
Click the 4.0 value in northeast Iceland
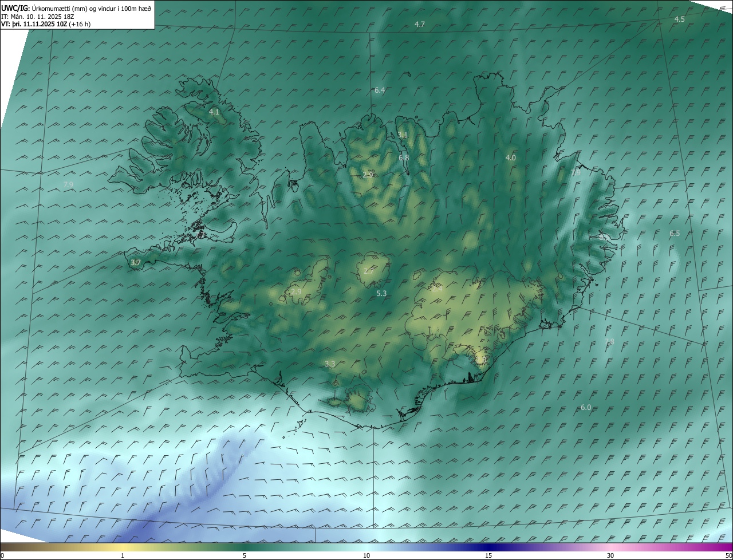tap(510, 157)
